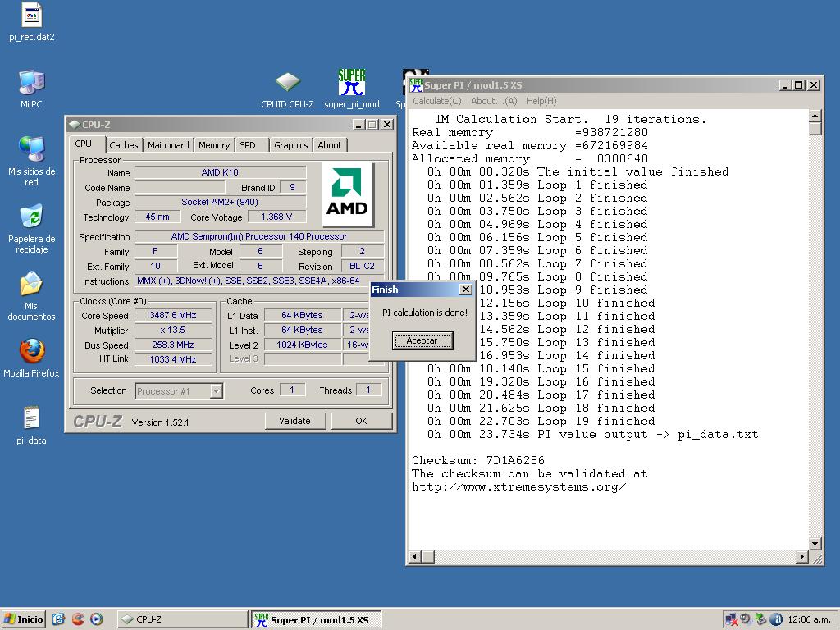
Task: Click the Technology value 45 nm
Action: [157, 217]
